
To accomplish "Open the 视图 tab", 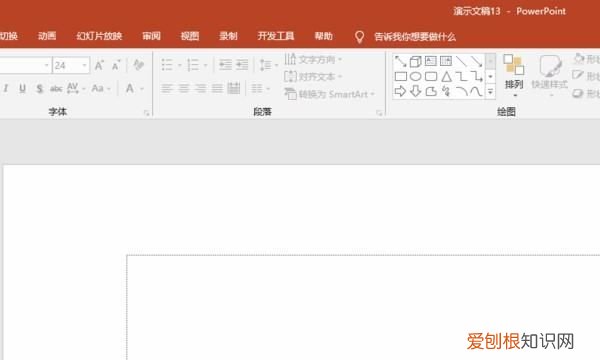I will (x=190, y=36).
